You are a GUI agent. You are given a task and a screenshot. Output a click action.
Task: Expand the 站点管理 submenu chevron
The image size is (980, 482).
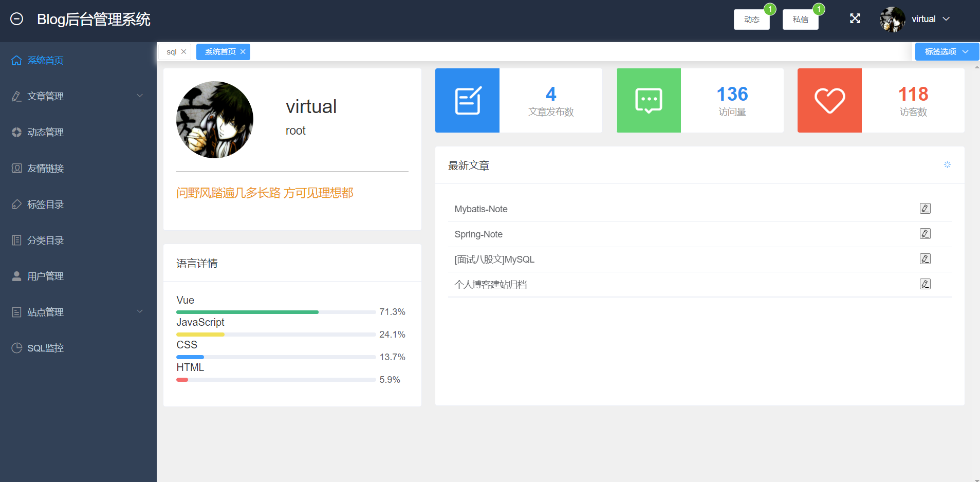[140, 312]
